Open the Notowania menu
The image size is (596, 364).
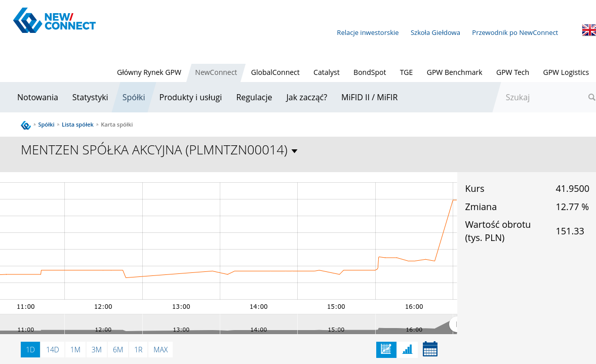(x=37, y=97)
